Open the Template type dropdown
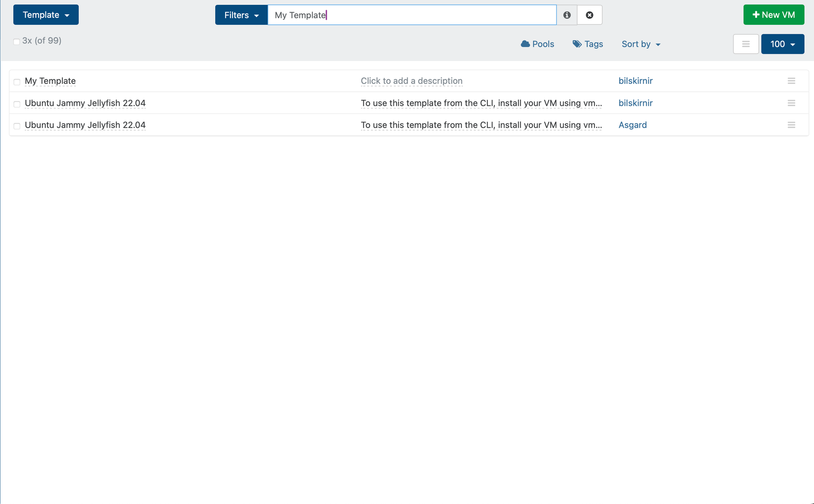Viewport: 814px width, 504px height. click(46, 15)
